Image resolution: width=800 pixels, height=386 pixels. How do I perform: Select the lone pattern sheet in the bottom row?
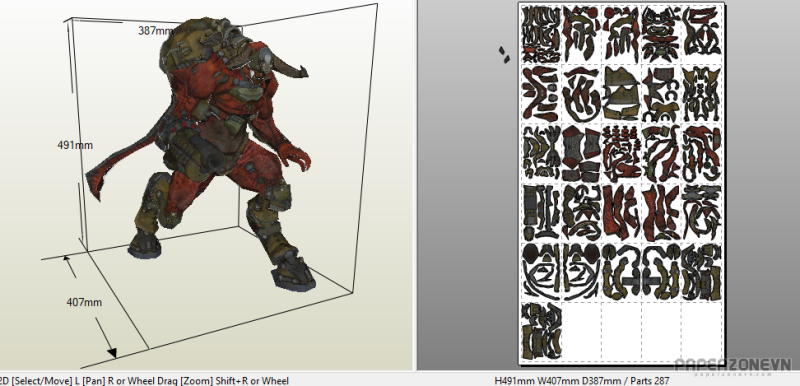coord(541,330)
